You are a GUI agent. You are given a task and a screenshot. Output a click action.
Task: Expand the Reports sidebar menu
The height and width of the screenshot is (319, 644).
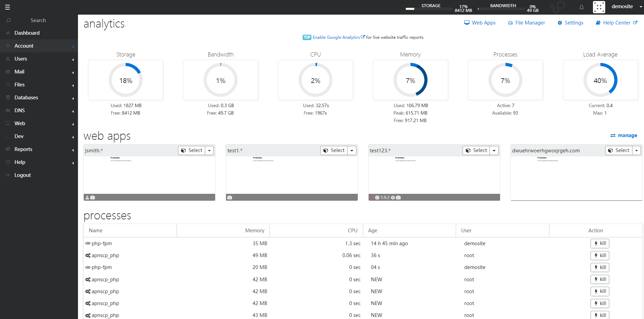tap(39, 149)
